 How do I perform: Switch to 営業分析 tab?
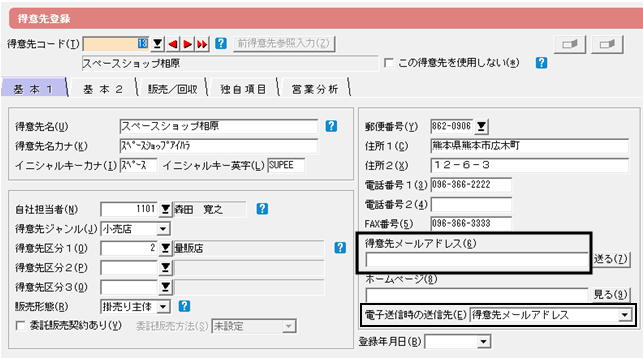(315, 89)
